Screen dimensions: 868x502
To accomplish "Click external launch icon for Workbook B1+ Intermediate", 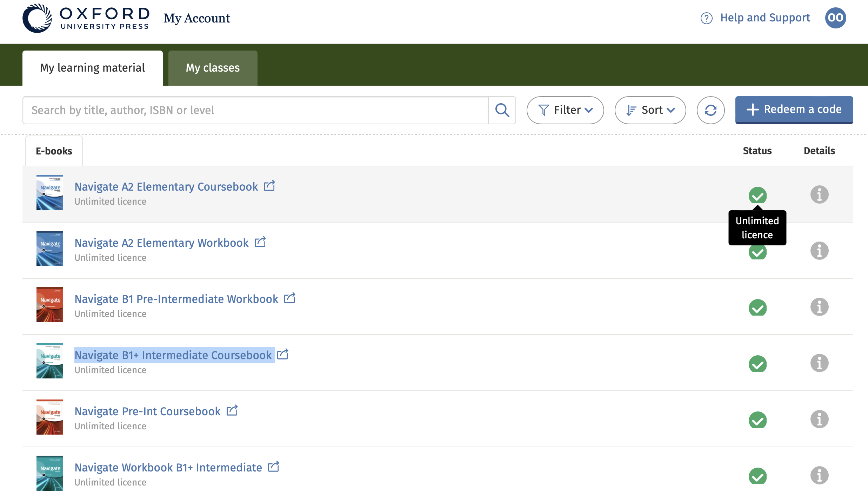I will click(x=273, y=467).
